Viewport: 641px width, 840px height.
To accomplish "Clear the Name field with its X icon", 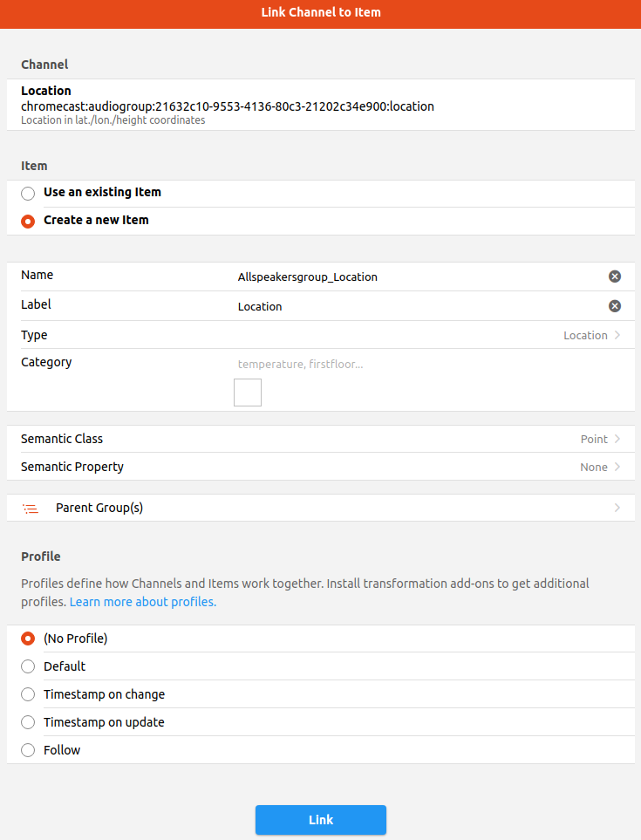I will click(615, 277).
